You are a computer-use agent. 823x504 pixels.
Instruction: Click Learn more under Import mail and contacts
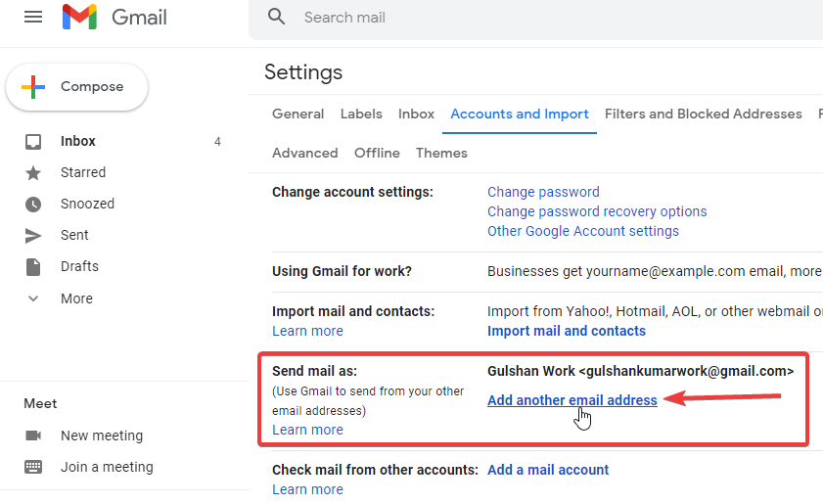pos(307,331)
